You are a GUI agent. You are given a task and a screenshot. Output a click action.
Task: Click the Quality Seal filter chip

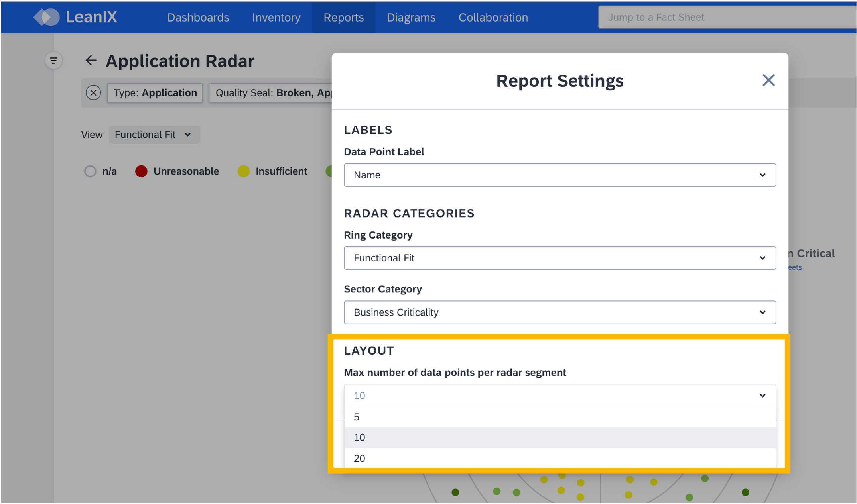(x=271, y=93)
